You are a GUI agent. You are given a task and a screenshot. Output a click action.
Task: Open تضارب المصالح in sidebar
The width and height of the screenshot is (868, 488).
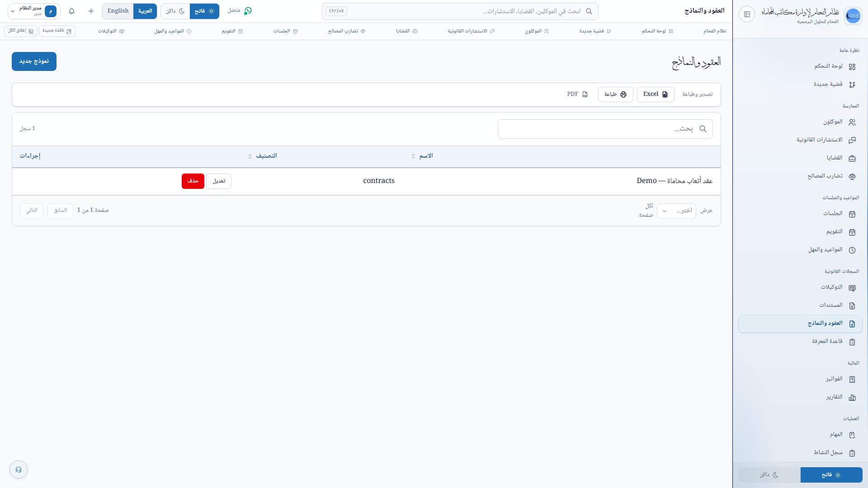pos(800,176)
